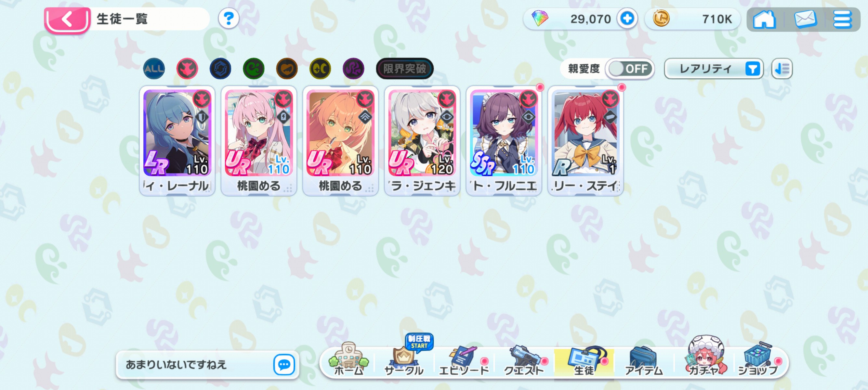The width and height of the screenshot is (868, 390).
Task: Open the chat speech bubble icon
Action: click(284, 364)
